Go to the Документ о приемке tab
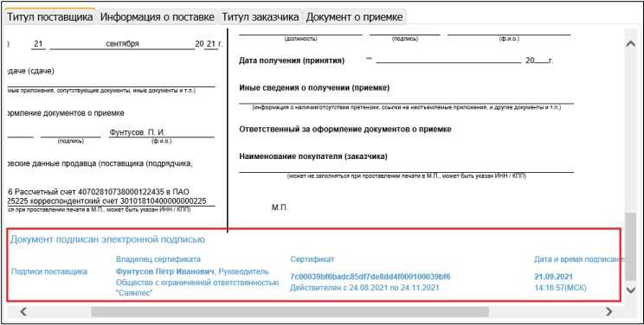The width and height of the screenshot is (644, 325). click(354, 17)
